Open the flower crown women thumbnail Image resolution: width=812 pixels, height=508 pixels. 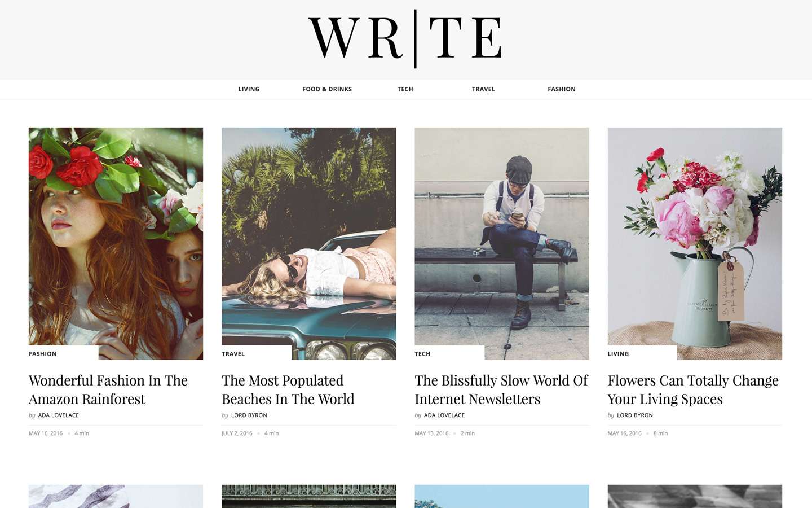116,243
